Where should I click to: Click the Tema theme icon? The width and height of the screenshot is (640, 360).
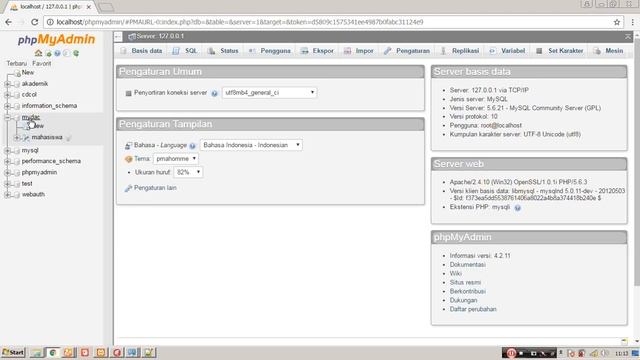(x=129, y=159)
